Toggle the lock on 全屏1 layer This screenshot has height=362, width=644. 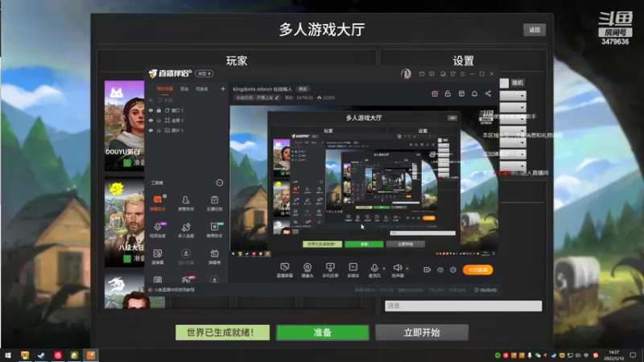click(x=159, y=120)
